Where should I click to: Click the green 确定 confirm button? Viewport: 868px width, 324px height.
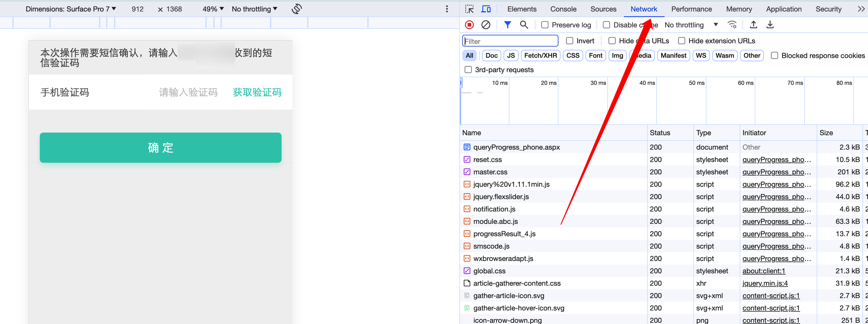[x=160, y=148]
